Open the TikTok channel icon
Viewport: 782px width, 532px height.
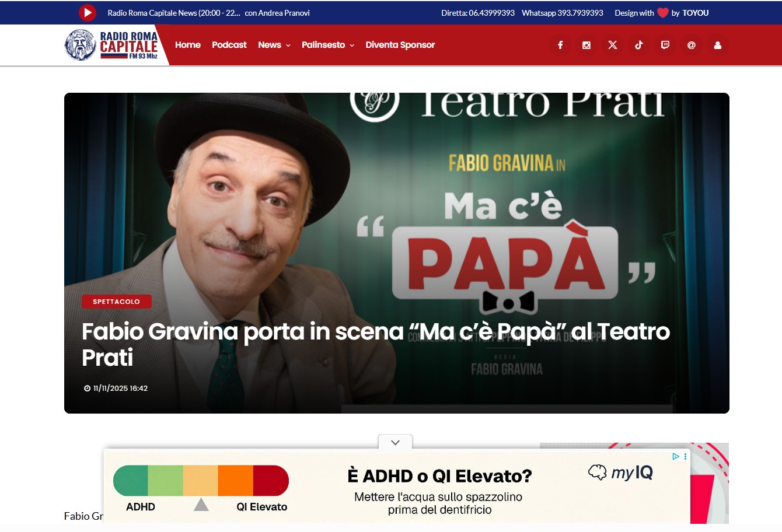(x=638, y=45)
